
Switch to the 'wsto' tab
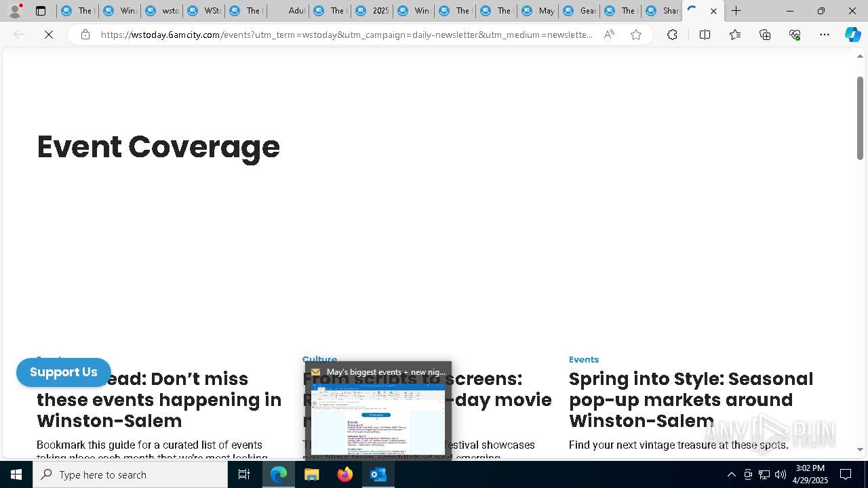(x=161, y=11)
